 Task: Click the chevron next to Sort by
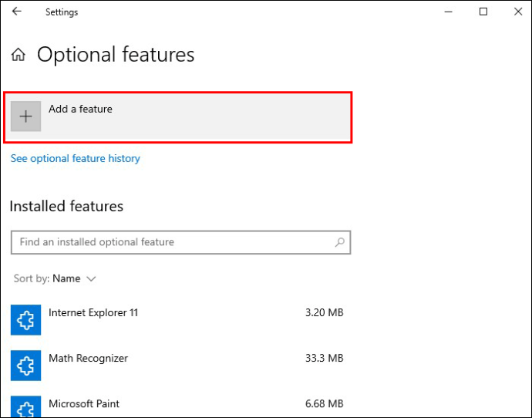[x=92, y=278]
